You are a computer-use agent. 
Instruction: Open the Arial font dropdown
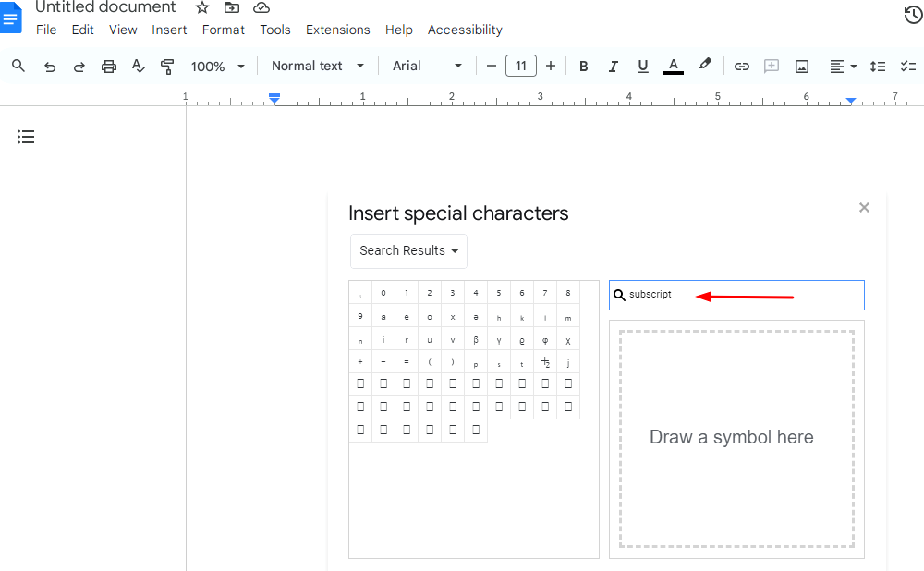pyautogui.click(x=426, y=66)
